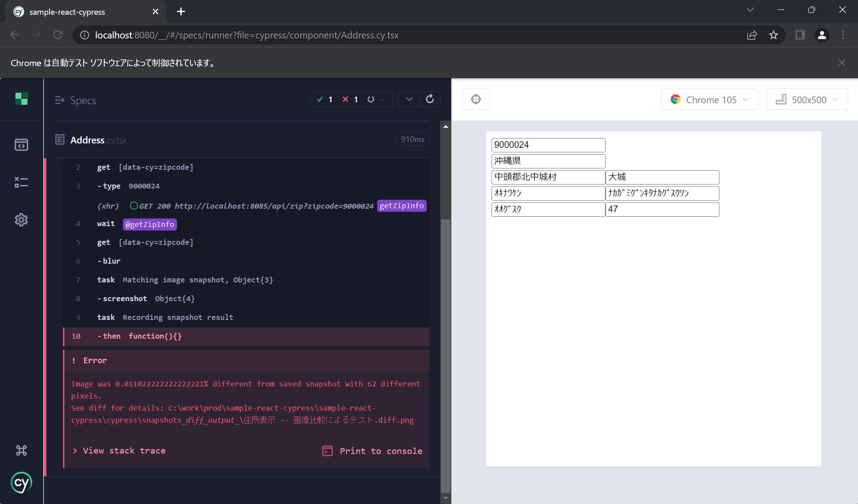The width and height of the screenshot is (858, 504).
Task: Collapse all test commands with the chevron
Action: pos(408,99)
